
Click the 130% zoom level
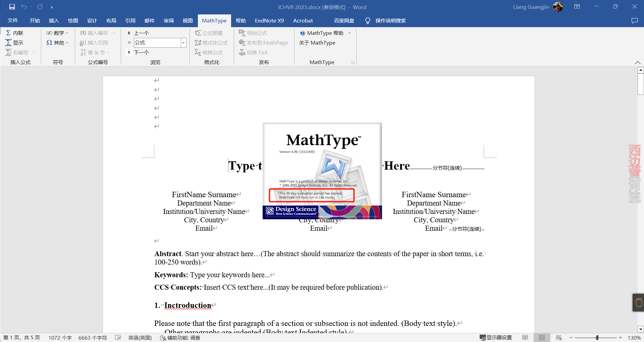click(x=634, y=338)
